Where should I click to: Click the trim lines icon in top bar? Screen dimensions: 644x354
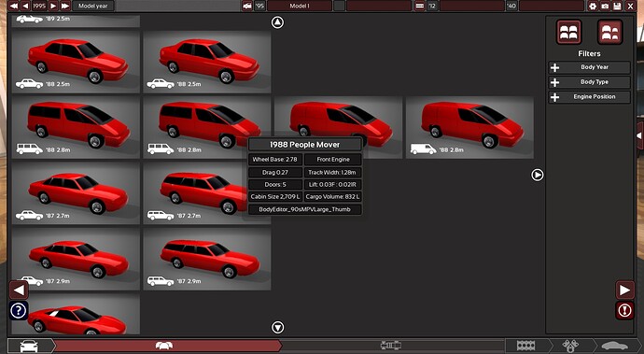tap(419, 6)
